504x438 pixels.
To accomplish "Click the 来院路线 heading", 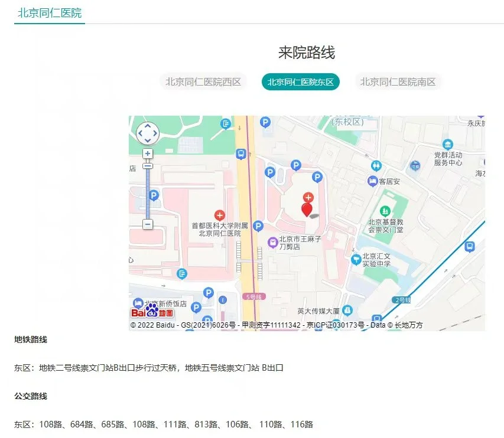I will [x=307, y=53].
